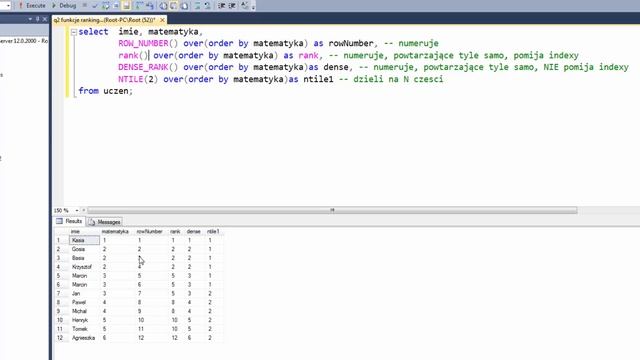Place cursor on ROW_NUMBER() in query
The height and width of the screenshot is (360, 640).
[x=149, y=43]
